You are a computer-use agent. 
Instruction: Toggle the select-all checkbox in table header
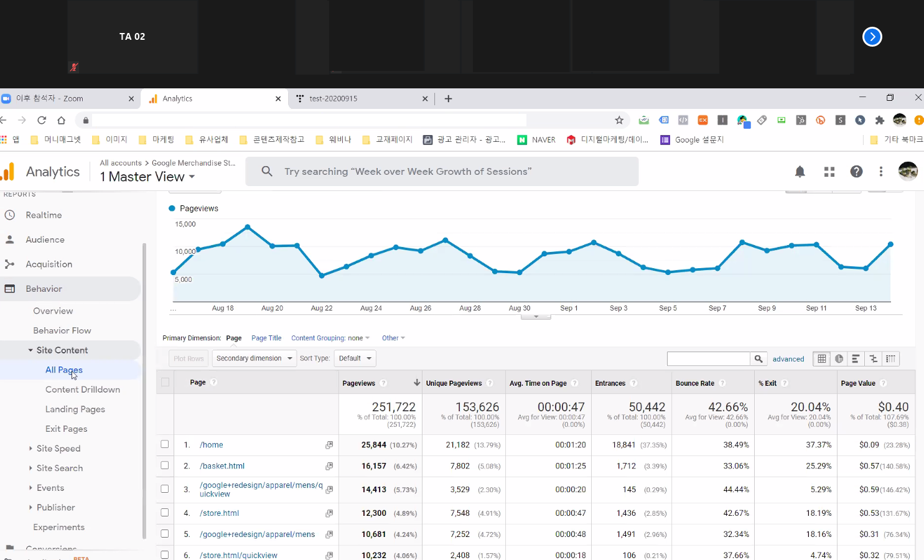pyautogui.click(x=165, y=382)
